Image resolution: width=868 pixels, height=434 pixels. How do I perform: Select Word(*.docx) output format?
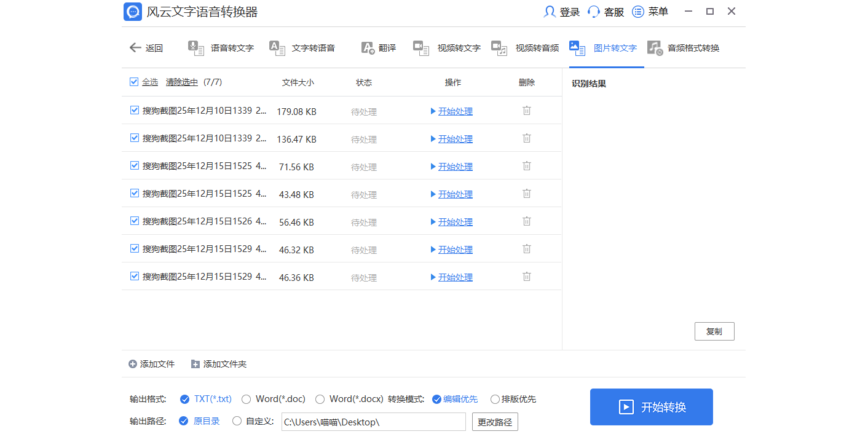pyautogui.click(x=320, y=399)
